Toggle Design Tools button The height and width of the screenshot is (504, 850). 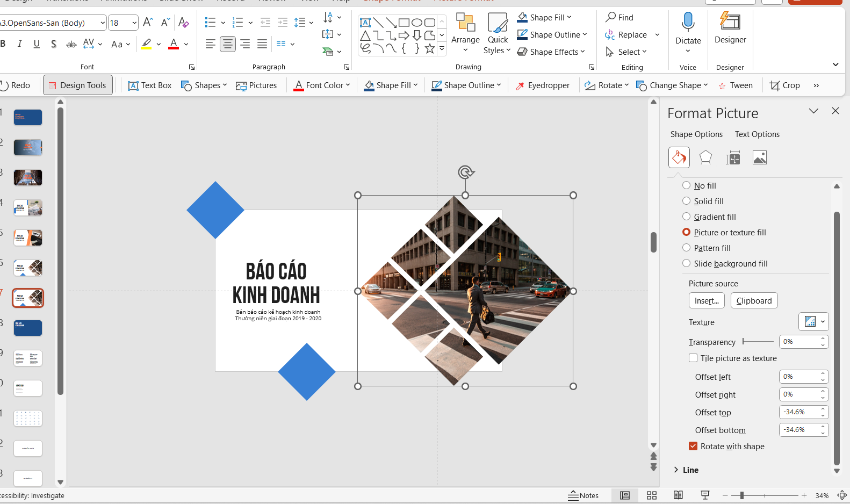pyautogui.click(x=78, y=85)
